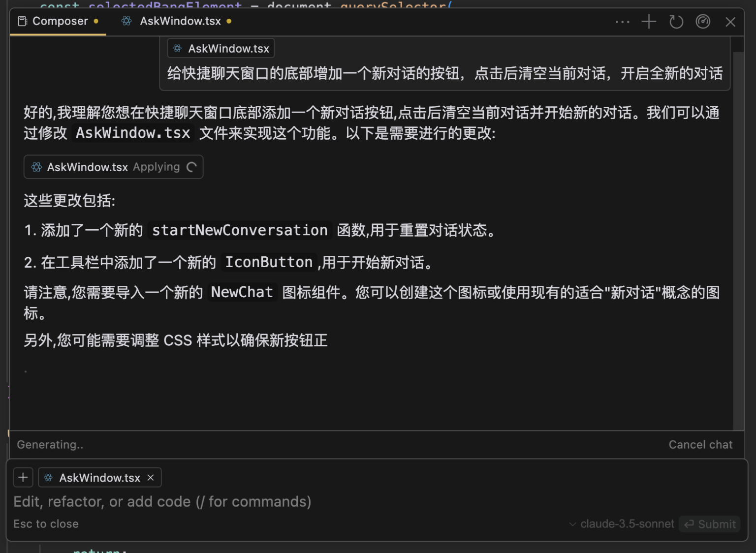
Task: Click the AskWindow.tsx context chip in input
Action: click(x=99, y=477)
